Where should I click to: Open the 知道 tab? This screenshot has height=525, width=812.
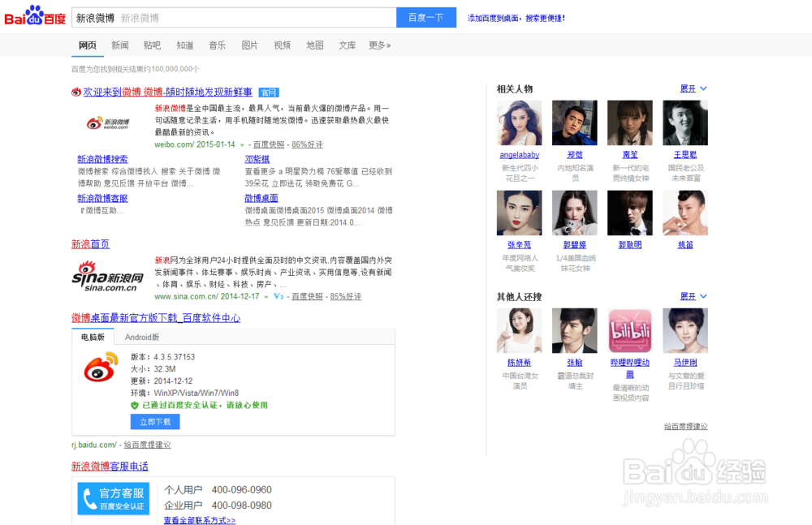(x=185, y=45)
